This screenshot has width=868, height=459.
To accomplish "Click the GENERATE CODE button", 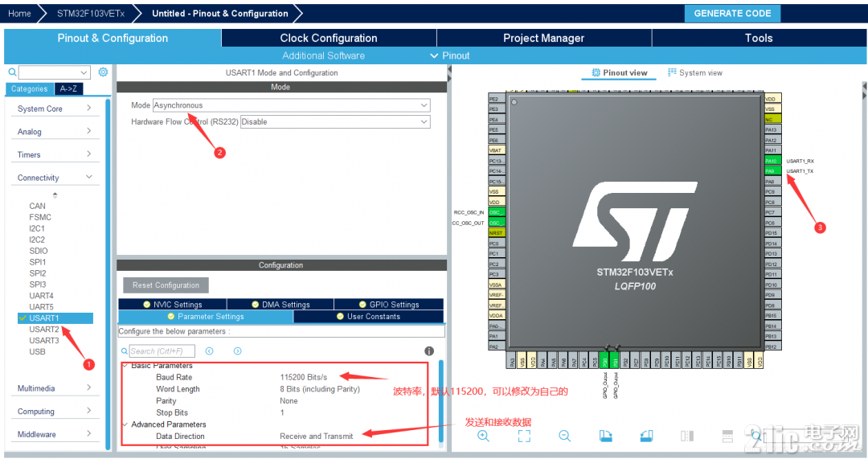I will pos(732,14).
